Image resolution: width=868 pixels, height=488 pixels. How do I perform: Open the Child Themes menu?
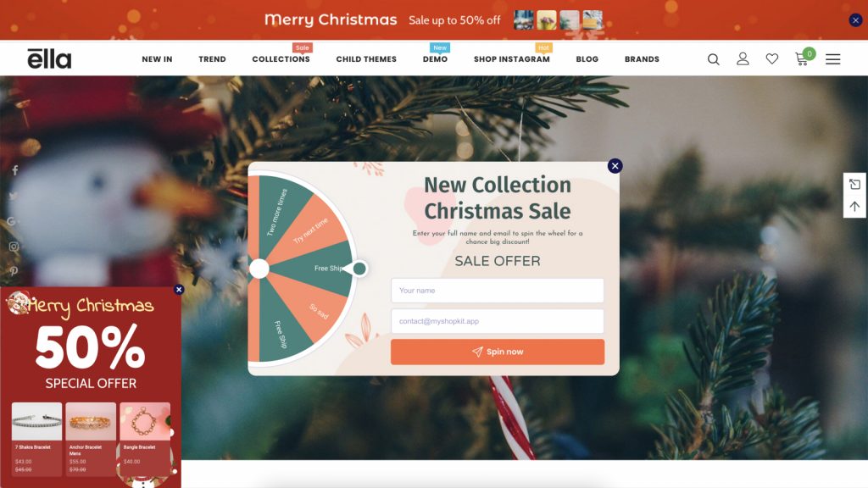366,59
